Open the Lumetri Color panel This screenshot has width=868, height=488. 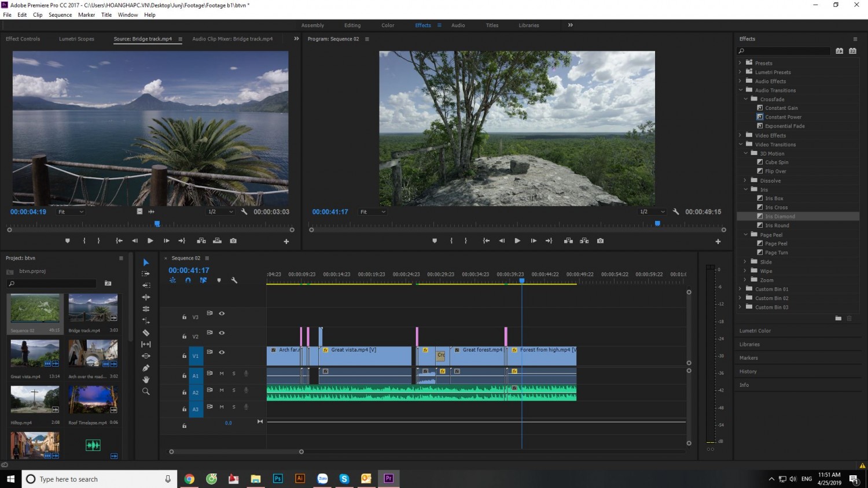tap(755, 331)
